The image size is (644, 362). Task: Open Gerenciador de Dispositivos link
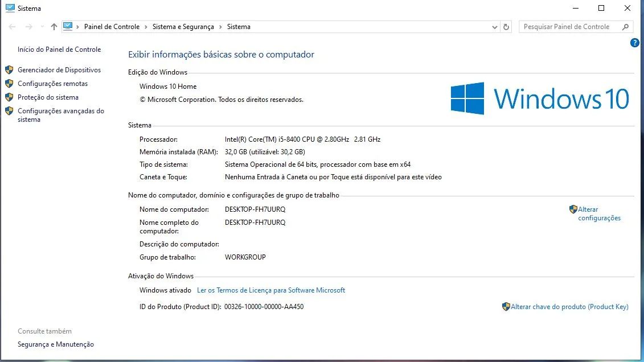[x=59, y=70]
